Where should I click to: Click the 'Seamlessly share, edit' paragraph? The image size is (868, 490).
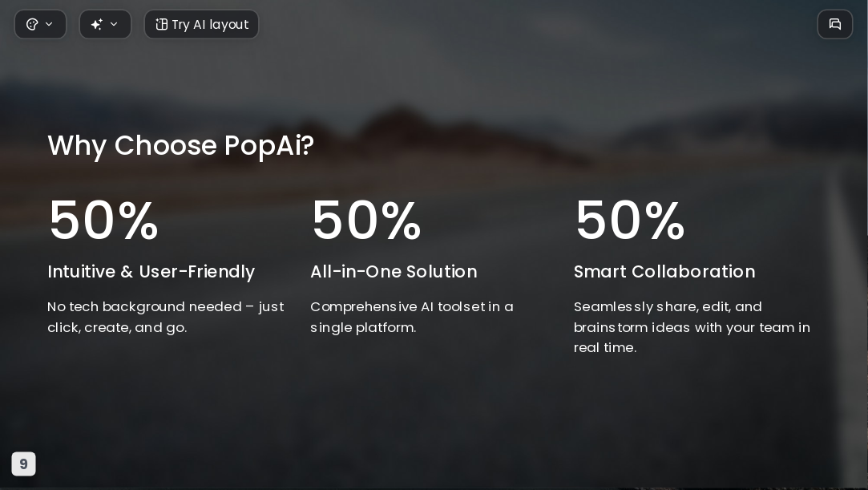click(x=692, y=327)
